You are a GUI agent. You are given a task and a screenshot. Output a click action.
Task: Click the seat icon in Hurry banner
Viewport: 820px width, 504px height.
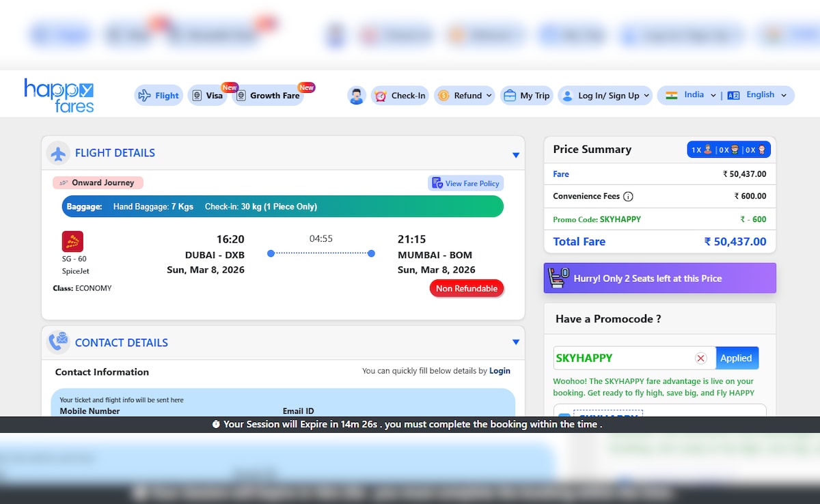[x=560, y=279]
